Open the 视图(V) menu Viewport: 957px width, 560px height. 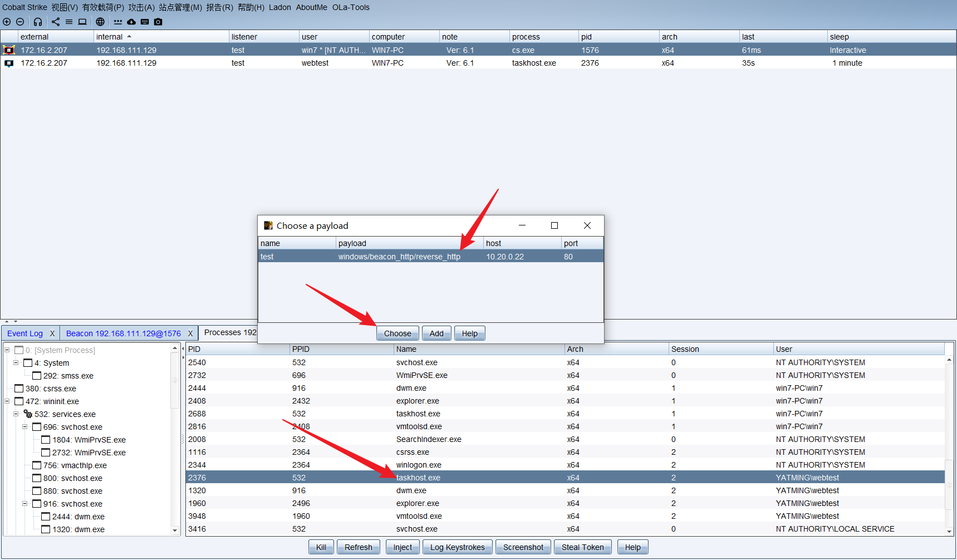[x=65, y=7]
